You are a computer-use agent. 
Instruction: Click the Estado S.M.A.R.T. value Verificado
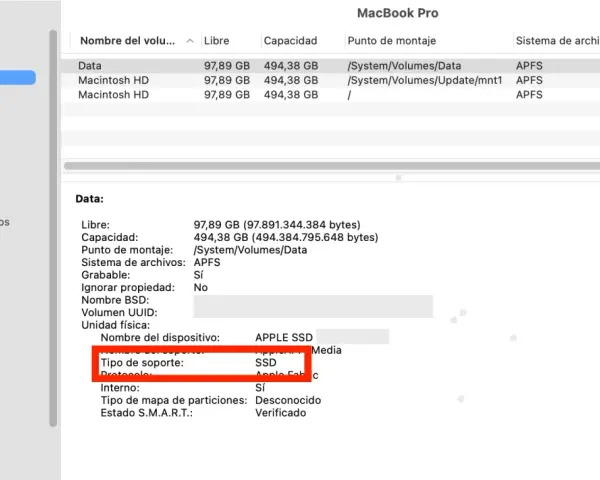pyautogui.click(x=280, y=413)
